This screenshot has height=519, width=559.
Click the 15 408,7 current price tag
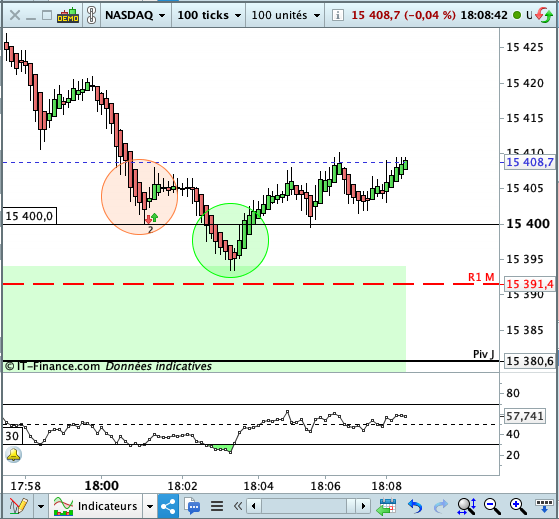530,162
